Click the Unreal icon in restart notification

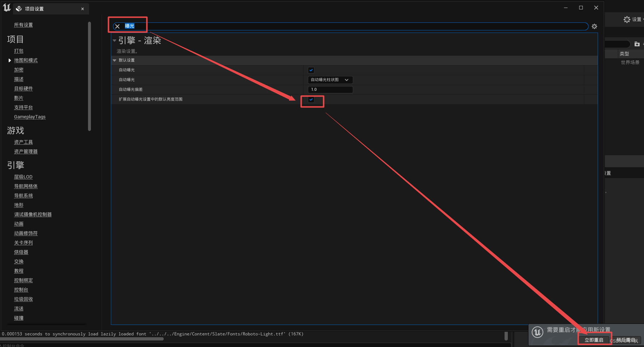pos(538,332)
